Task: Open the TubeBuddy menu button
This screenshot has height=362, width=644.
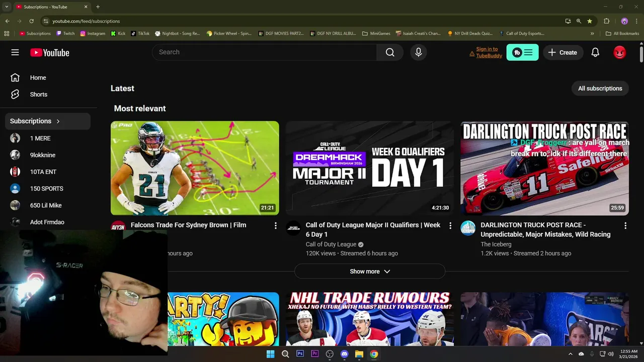Action: click(x=522, y=52)
